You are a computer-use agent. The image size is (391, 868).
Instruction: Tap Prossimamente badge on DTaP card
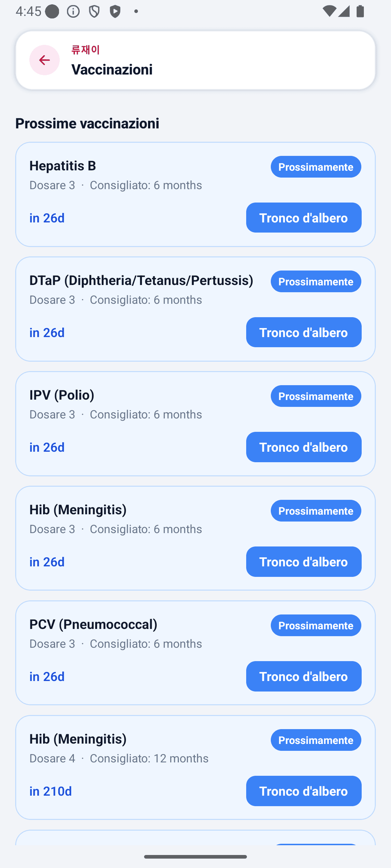click(x=316, y=281)
